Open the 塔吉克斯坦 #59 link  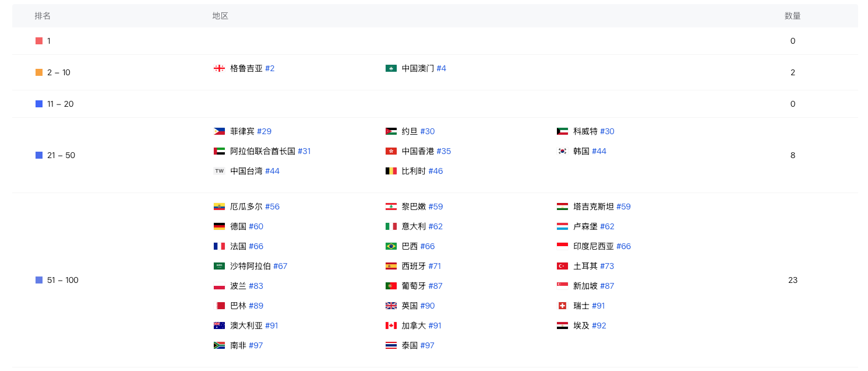602,206
